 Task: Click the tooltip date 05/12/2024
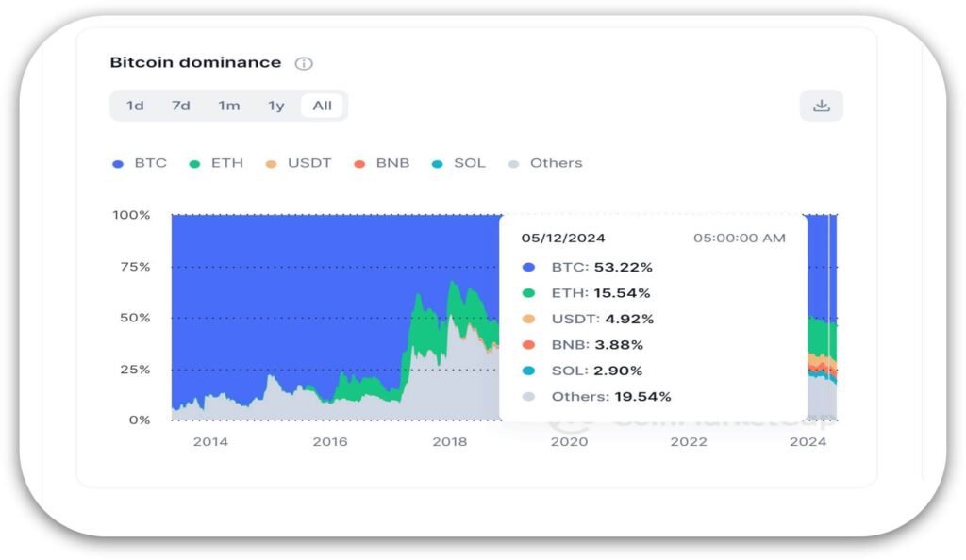point(563,239)
